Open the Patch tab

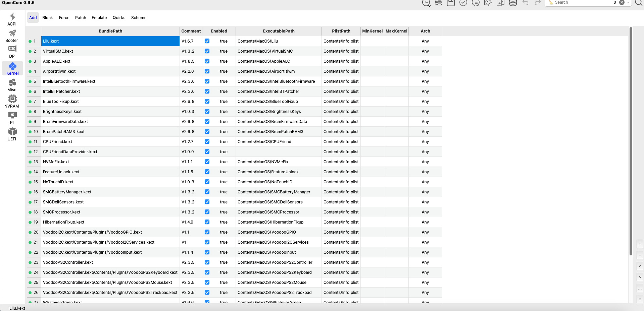point(80,17)
